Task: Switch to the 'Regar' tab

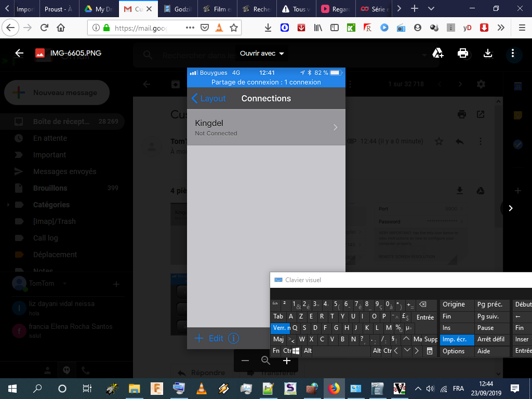Action: point(336,9)
